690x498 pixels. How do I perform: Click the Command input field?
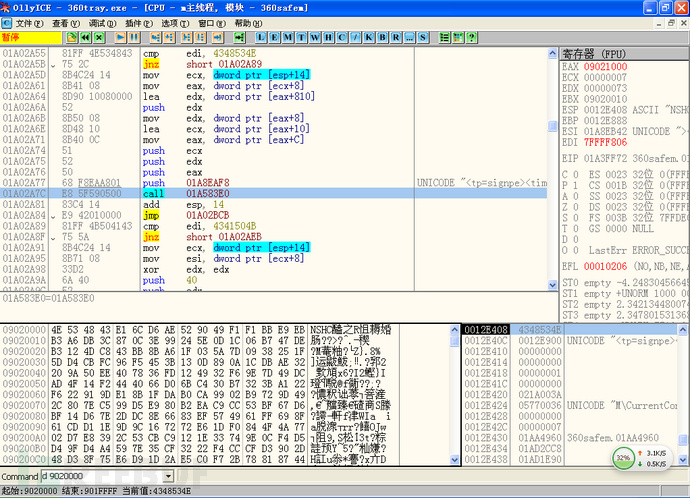102,476
